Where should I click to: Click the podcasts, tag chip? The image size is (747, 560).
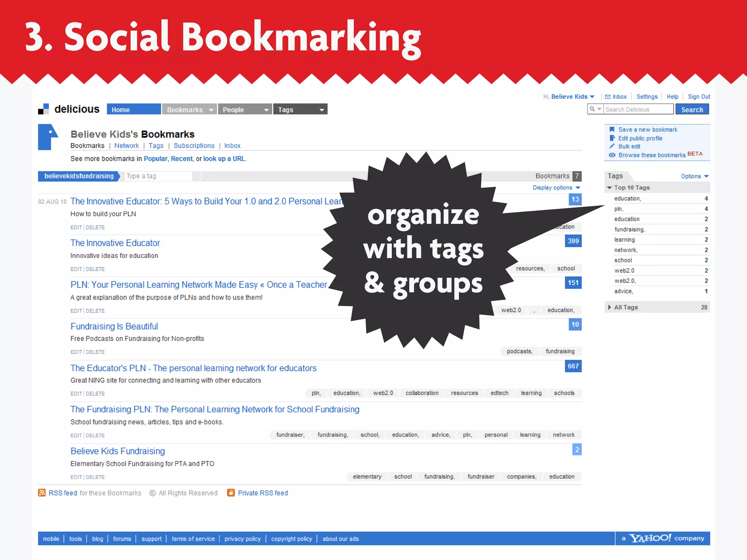(519, 351)
